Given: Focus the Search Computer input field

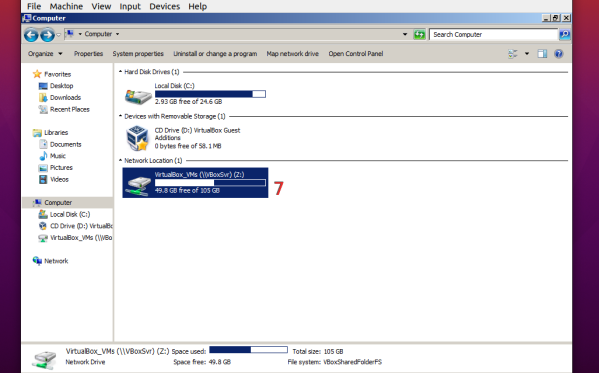Looking at the screenshot, I should [493, 34].
